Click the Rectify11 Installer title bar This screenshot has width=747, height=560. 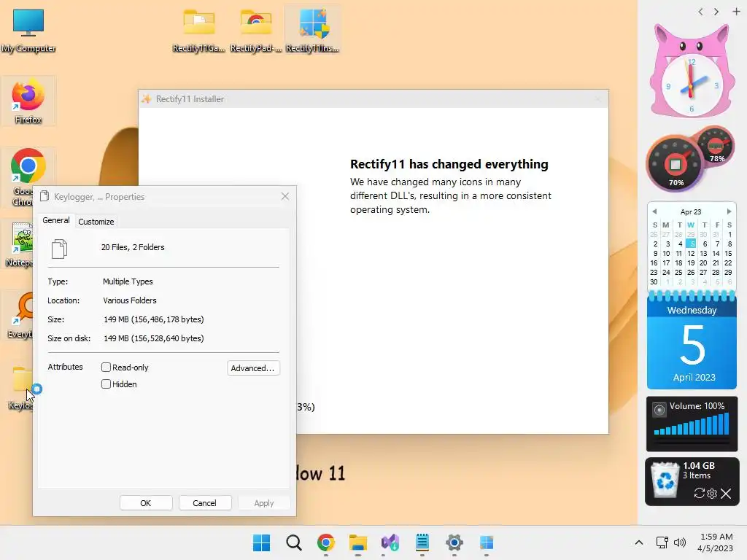[373, 98]
